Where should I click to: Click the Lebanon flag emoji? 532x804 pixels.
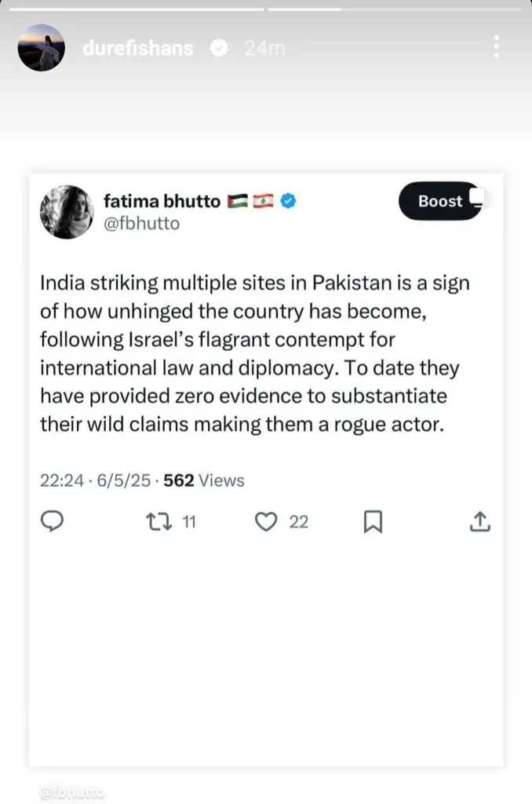click(263, 202)
